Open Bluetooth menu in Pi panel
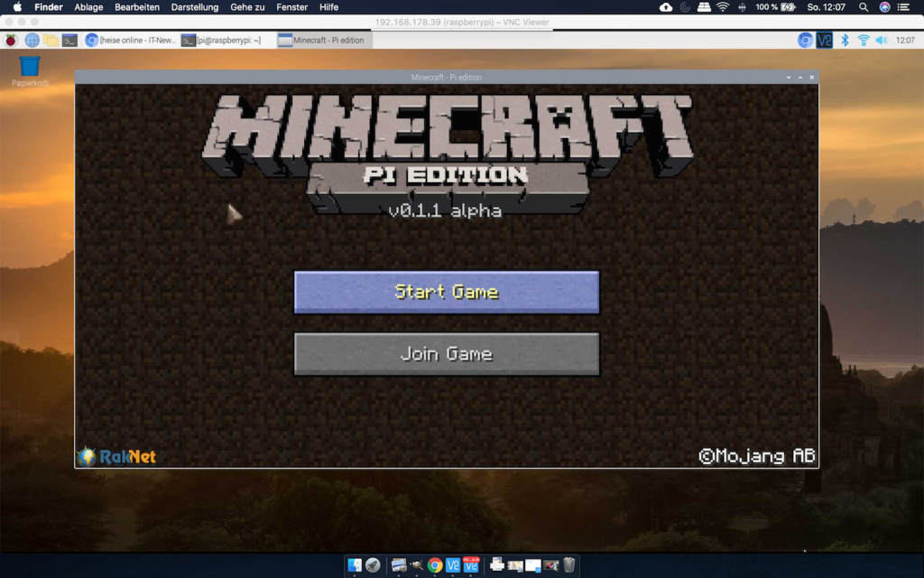924x578 pixels. click(845, 40)
